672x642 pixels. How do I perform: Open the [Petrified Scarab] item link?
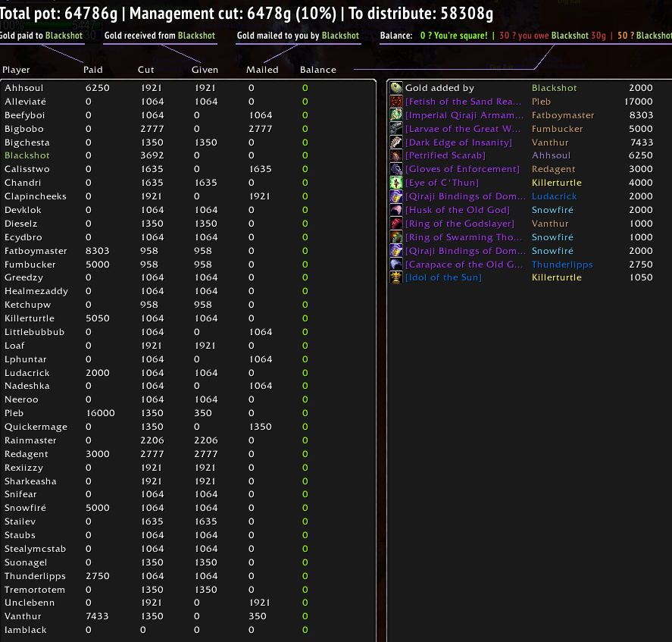click(445, 155)
